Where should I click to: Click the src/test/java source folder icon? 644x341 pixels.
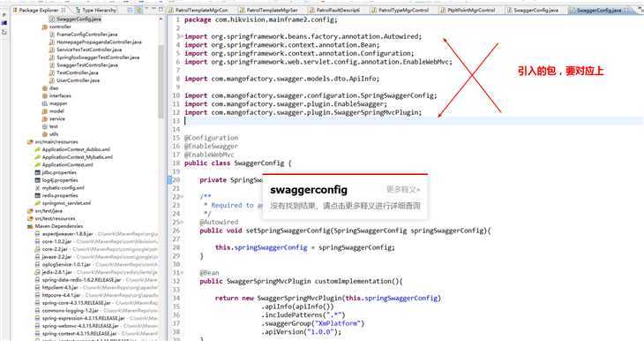tap(30, 211)
